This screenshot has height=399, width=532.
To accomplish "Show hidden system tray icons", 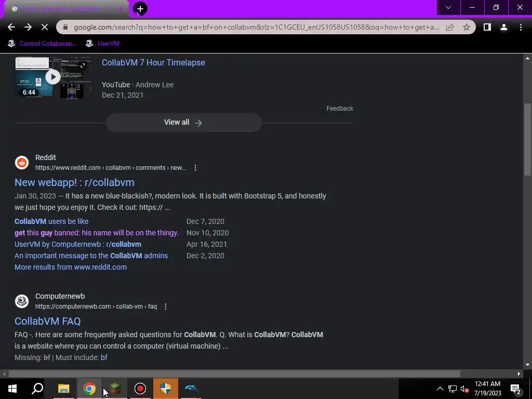I will click(440, 389).
